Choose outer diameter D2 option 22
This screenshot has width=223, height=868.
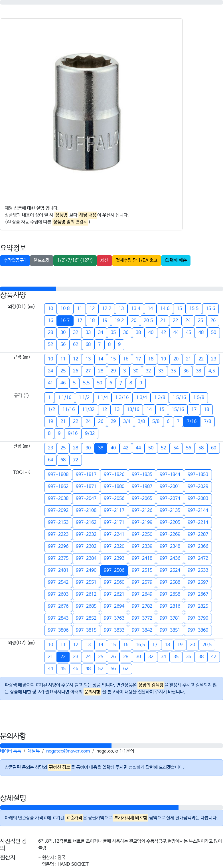tap(63, 657)
